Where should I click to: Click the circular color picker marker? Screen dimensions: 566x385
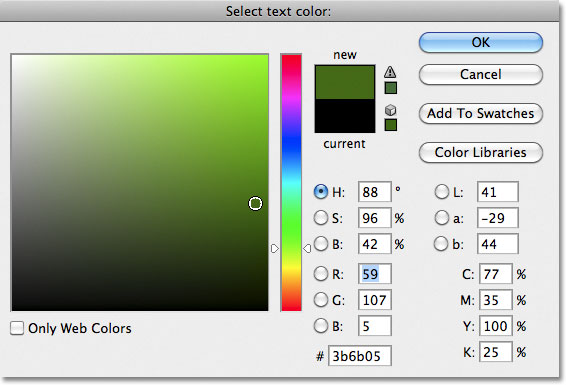pyautogui.click(x=256, y=204)
